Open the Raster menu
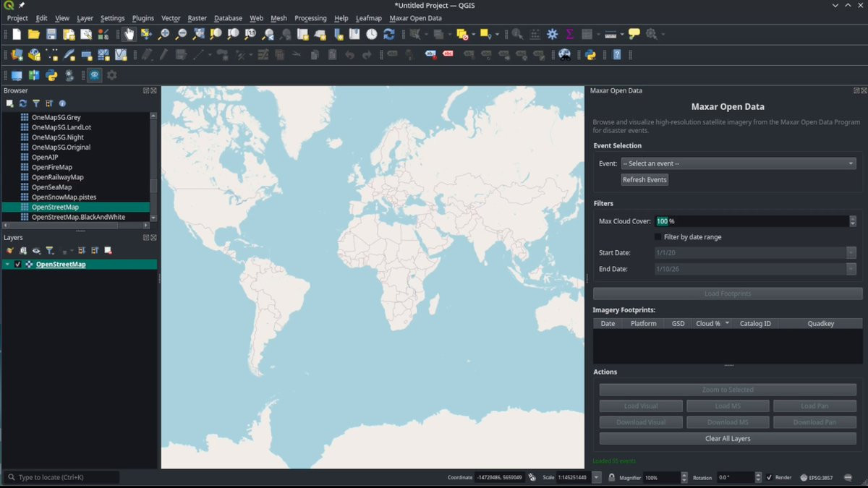This screenshot has width=868, height=488. pyautogui.click(x=197, y=18)
